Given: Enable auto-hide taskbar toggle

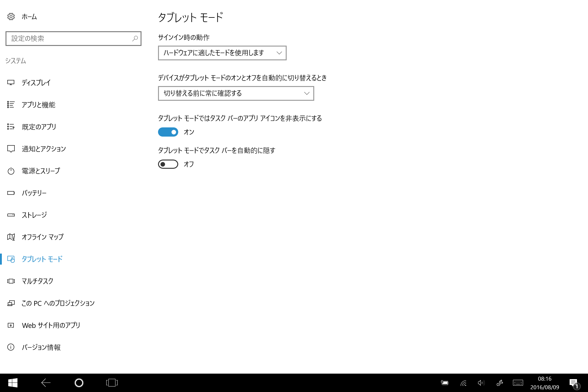Looking at the screenshot, I should (168, 164).
